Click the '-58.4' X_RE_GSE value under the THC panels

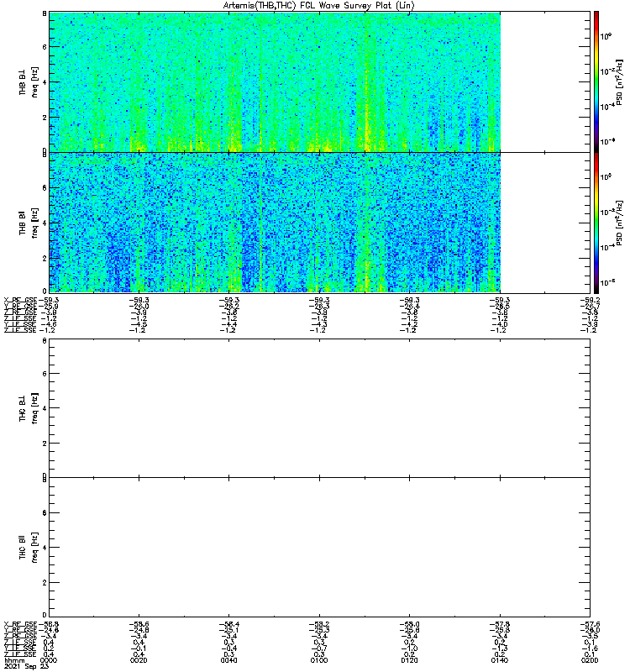tap(229, 624)
